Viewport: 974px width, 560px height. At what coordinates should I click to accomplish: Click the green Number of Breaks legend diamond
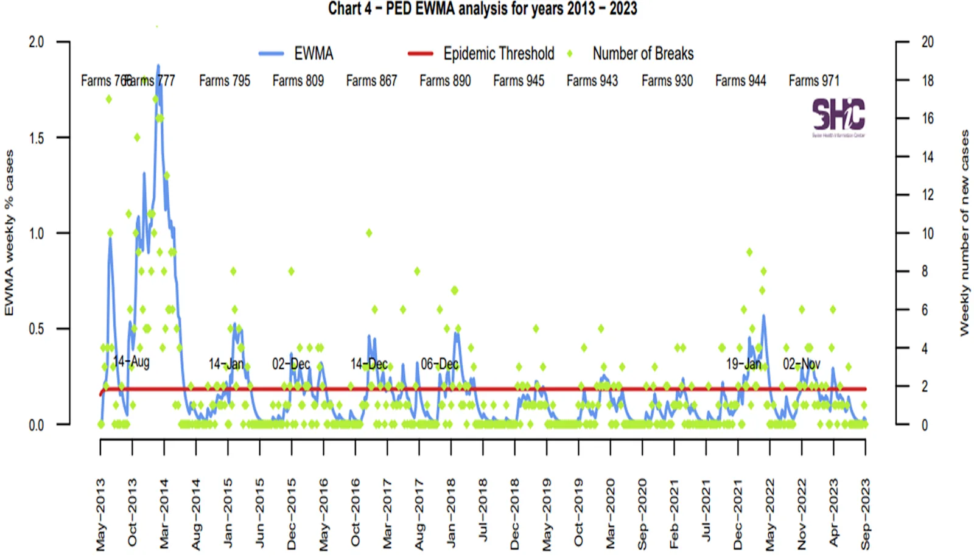(x=570, y=54)
